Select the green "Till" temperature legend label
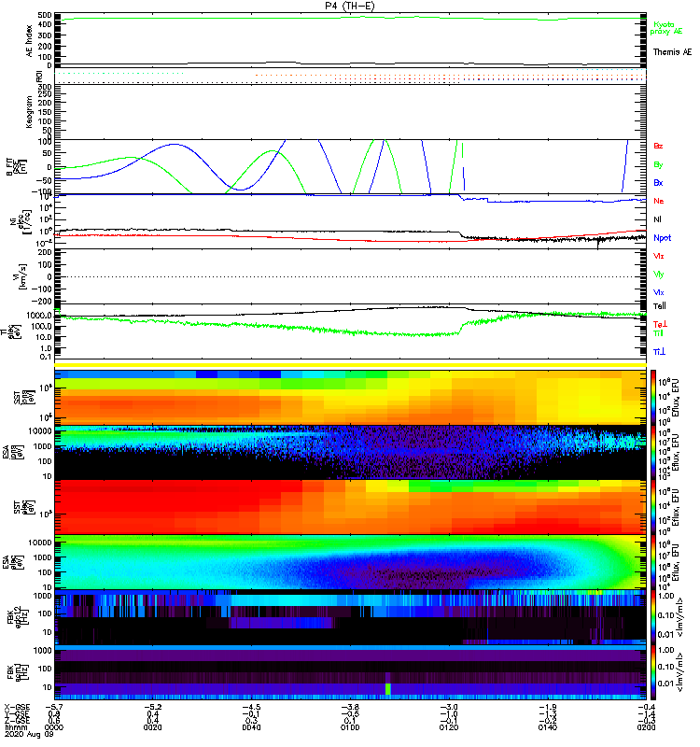This screenshot has width=700, height=747. [658, 333]
